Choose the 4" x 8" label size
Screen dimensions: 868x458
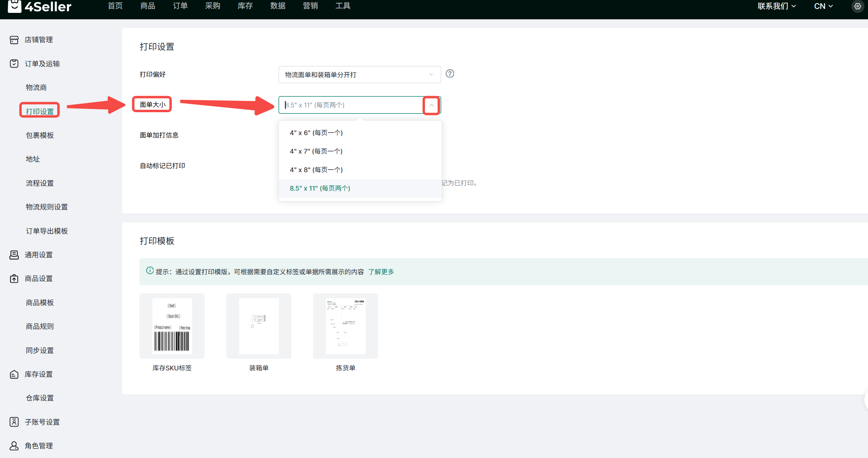click(316, 170)
